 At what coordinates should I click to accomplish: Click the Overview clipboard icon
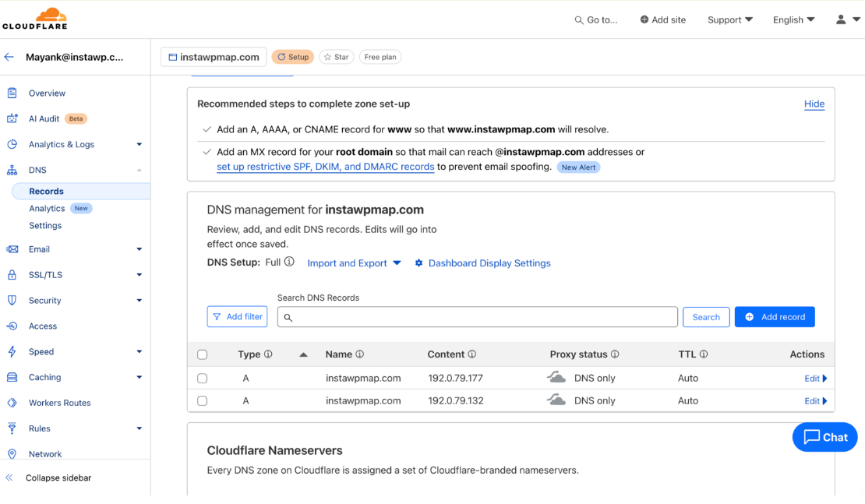point(12,93)
